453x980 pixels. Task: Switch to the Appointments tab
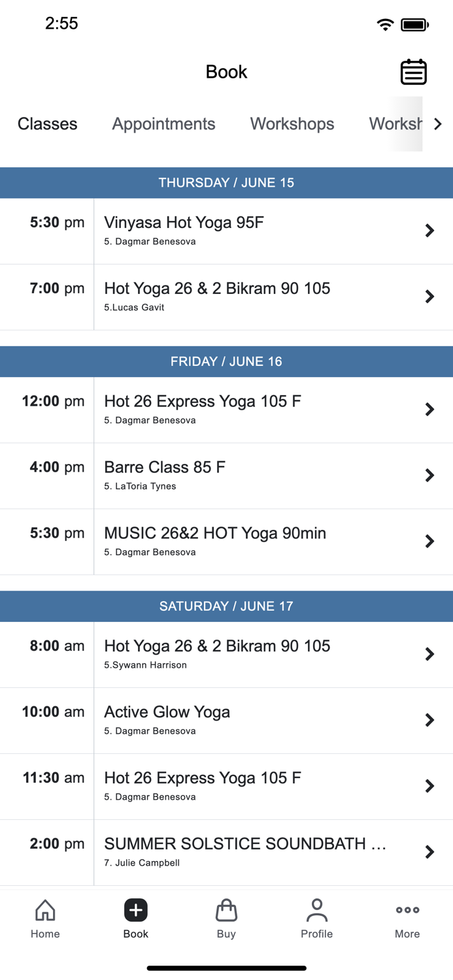(163, 123)
